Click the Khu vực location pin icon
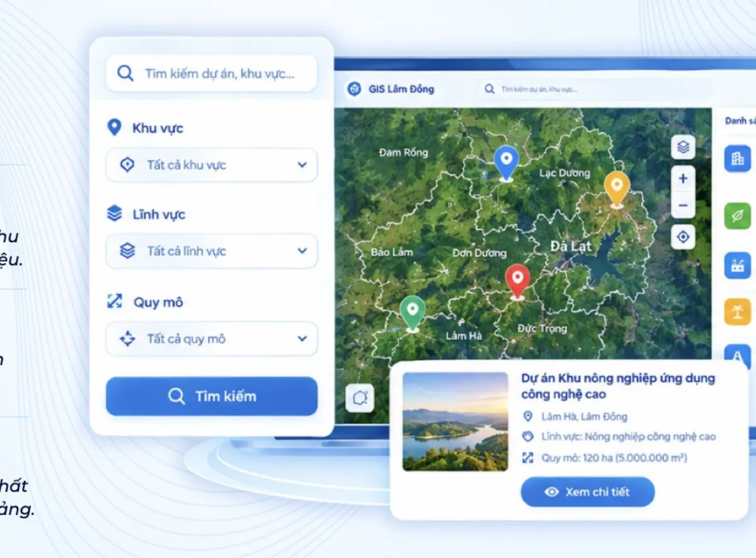The width and height of the screenshot is (756, 558). click(x=114, y=128)
